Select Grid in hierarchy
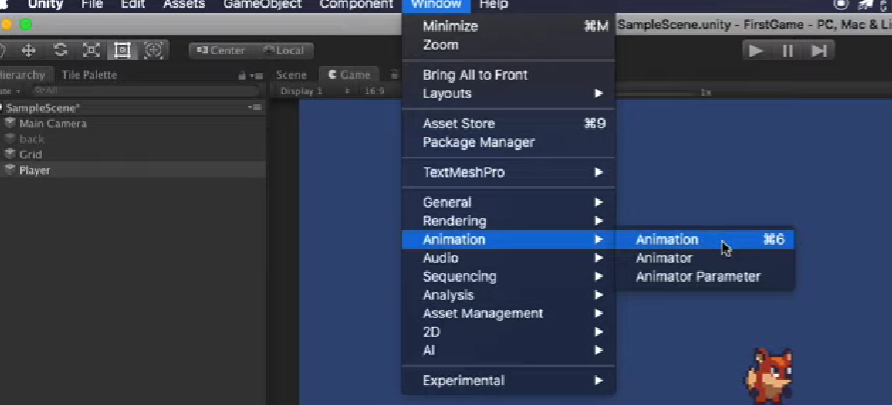Image resolution: width=892 pixels, height=405 pixels. coord(31,154)
